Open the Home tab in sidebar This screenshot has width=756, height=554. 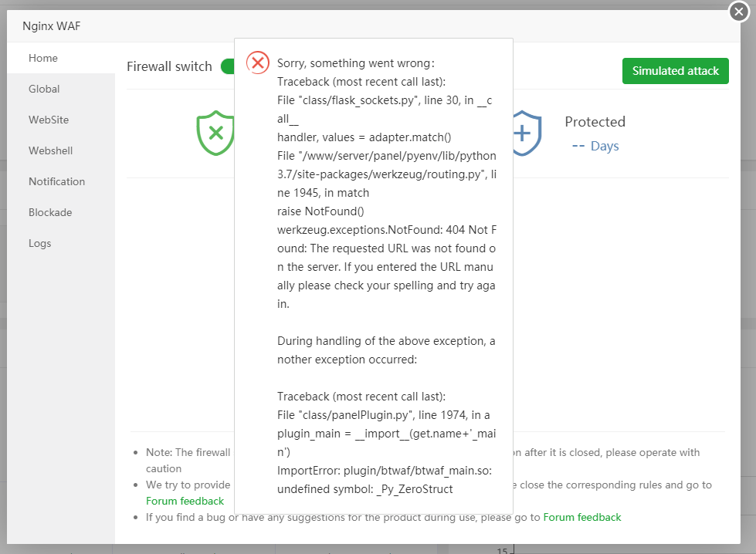(x=43, y=58)
